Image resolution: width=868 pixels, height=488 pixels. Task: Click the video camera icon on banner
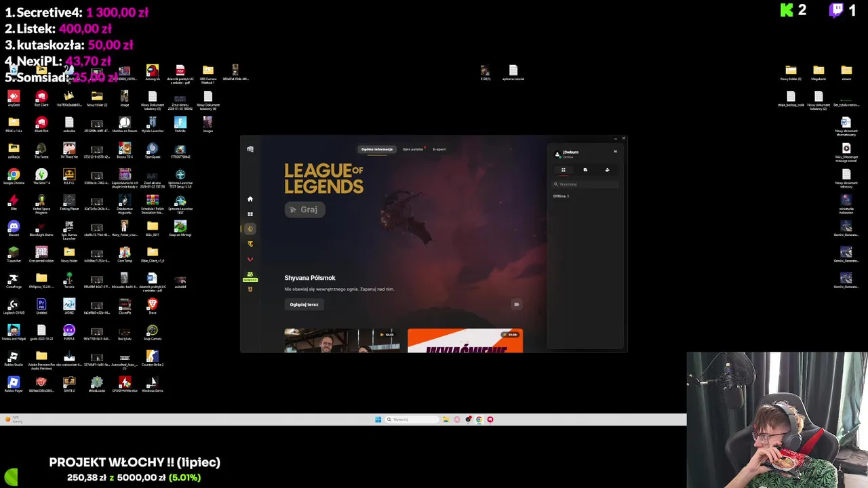point(516,304)
